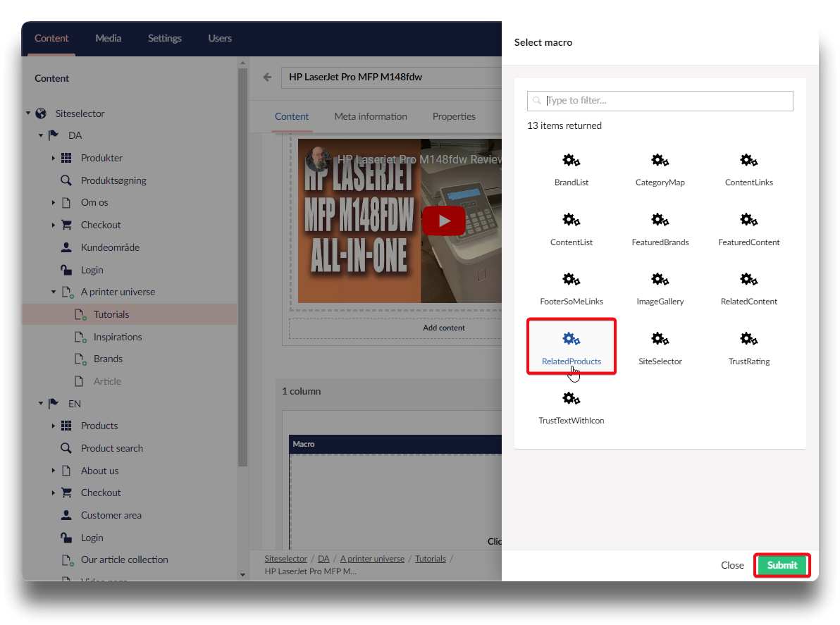840x625 pixels.
Task: Expand the About us node
Action: pyautogui.click(x=53, y=471)
